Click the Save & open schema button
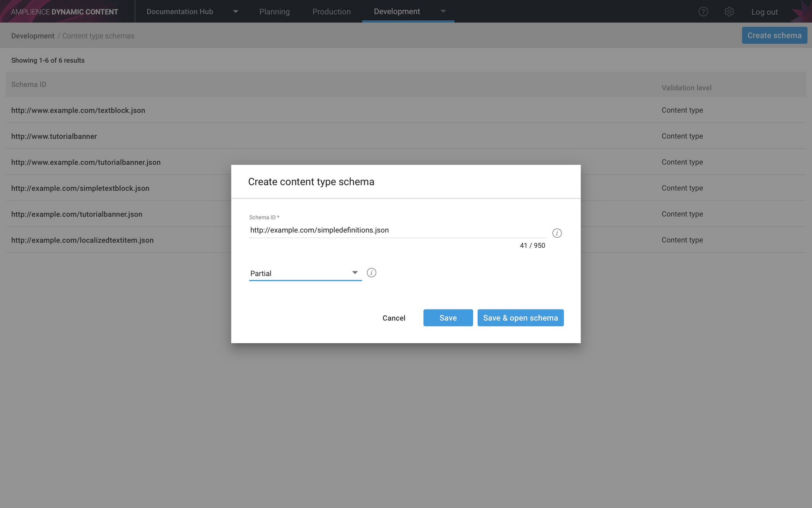Viewport: 812px width, 508px height. (520, 318)
